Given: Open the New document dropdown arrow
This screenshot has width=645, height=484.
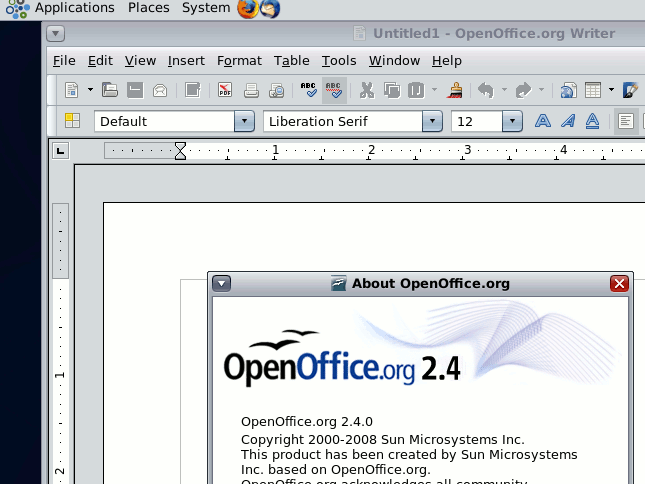Looking at the screenshot, I should point(90,90).
